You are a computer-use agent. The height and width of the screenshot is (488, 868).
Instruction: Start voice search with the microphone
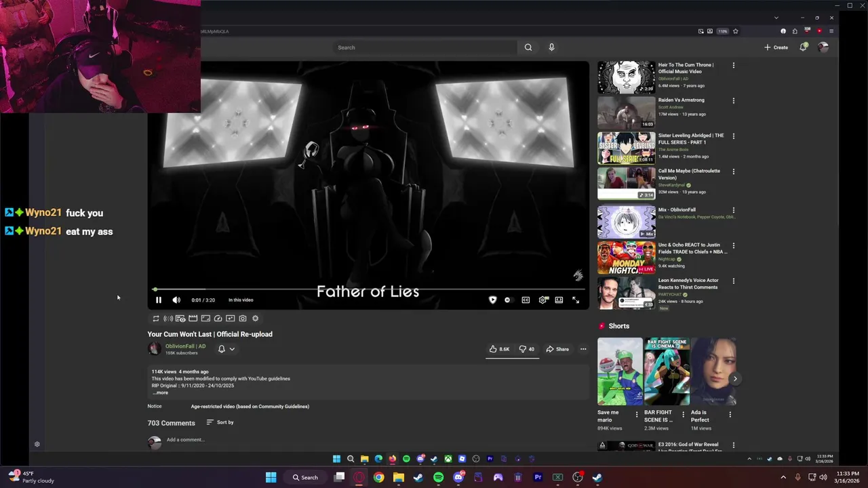click(551, 47)
